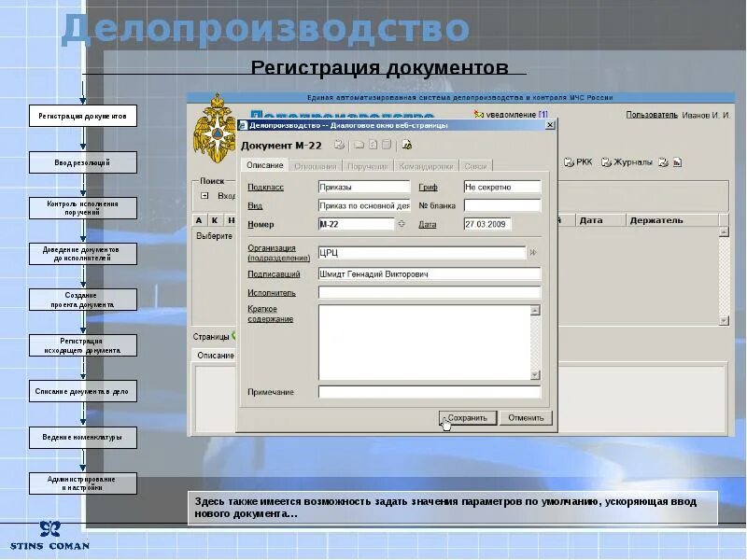Select the Создание проекта документа step box
The width and height of the screenshot is (747, 560).
tap(83, 300)
